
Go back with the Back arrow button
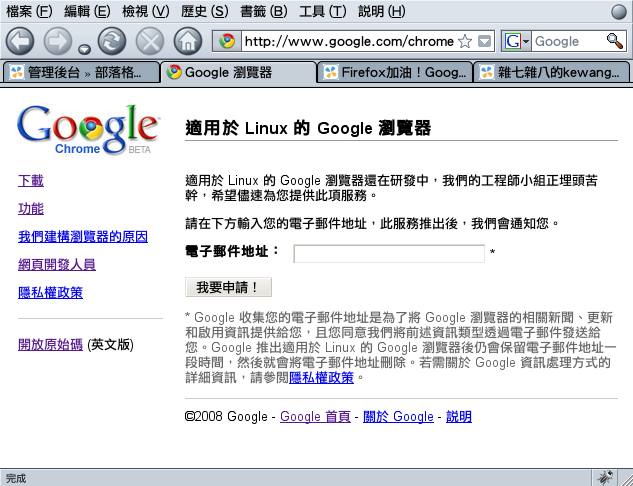click(x=20, y=41)
